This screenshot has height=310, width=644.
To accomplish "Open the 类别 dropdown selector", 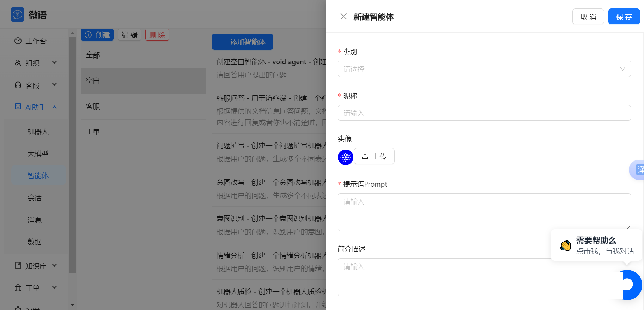I will tap(484, 69).
